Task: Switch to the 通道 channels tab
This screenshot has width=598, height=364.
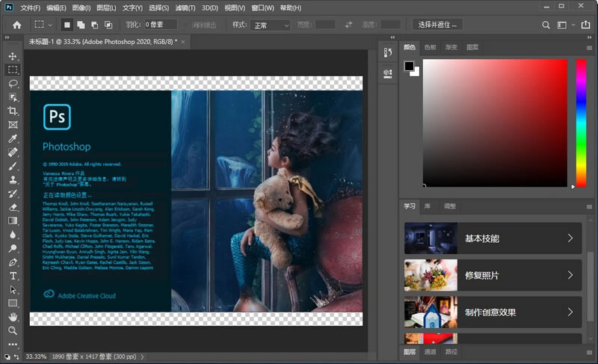Action: click(431, 351)
